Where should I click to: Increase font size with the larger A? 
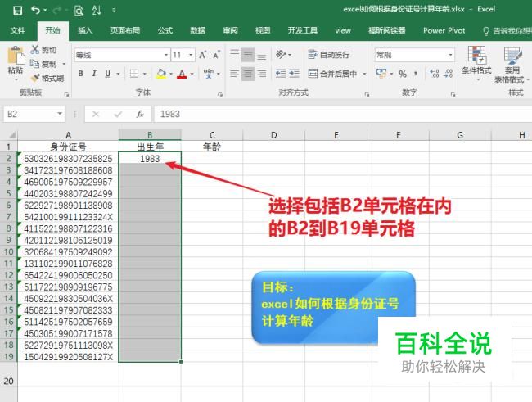click(x=202, y=55)
